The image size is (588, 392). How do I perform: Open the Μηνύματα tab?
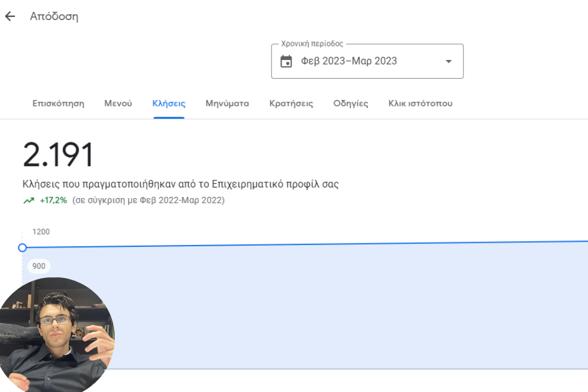[227, 103]
